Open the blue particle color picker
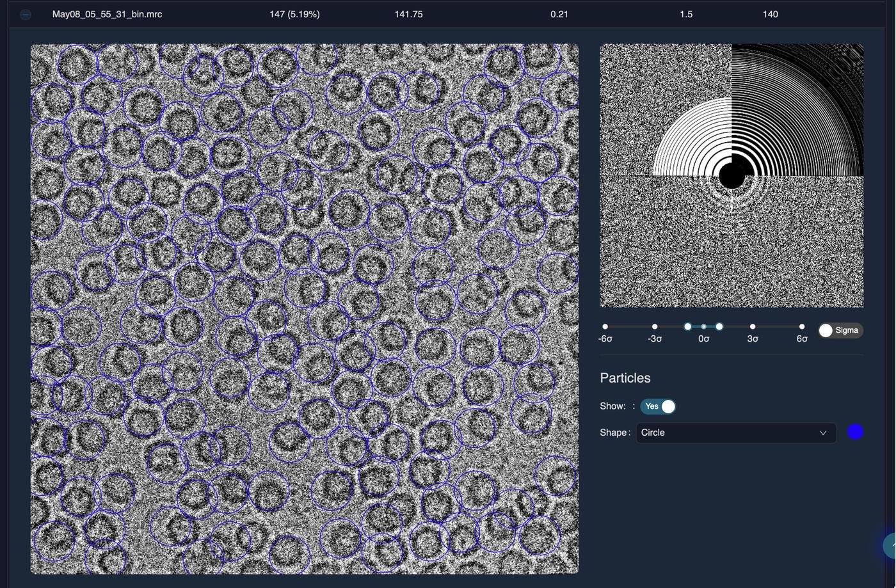This screenshot has width=896, height=588. pyautogui.click(x=855, y=433)
